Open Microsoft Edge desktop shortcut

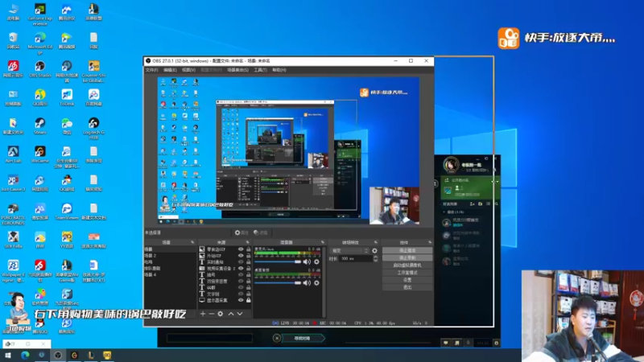pos(39,43)
